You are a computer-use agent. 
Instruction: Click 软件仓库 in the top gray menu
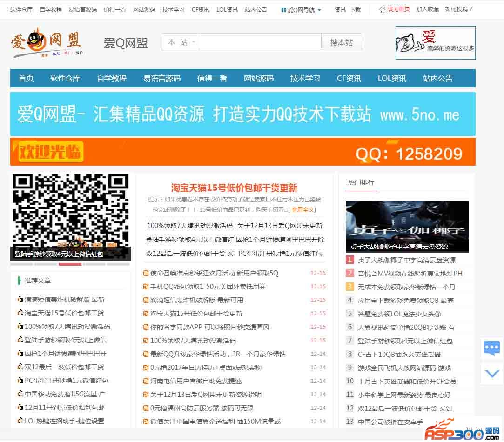21,10
